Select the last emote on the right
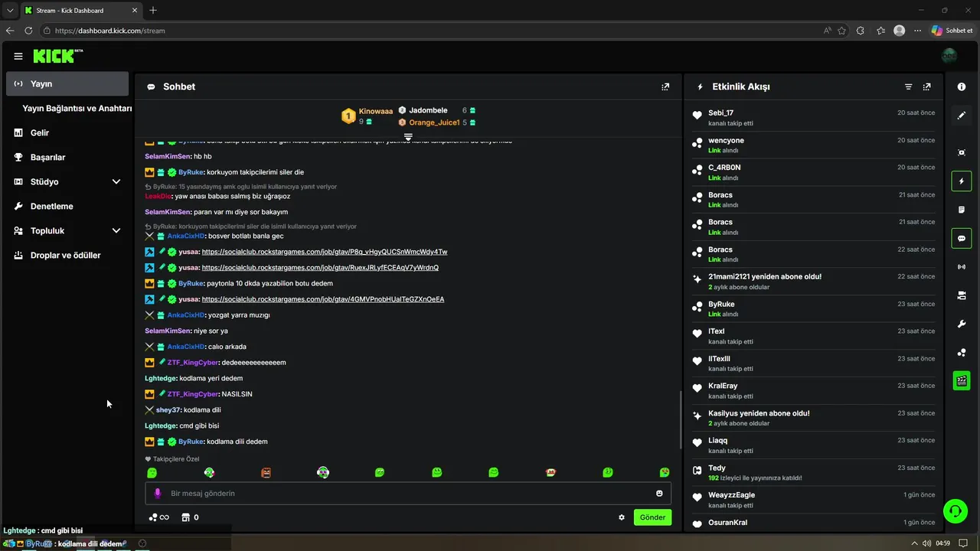Image resolution: width=980 pixels, height=551 pixels. point(665,473)
